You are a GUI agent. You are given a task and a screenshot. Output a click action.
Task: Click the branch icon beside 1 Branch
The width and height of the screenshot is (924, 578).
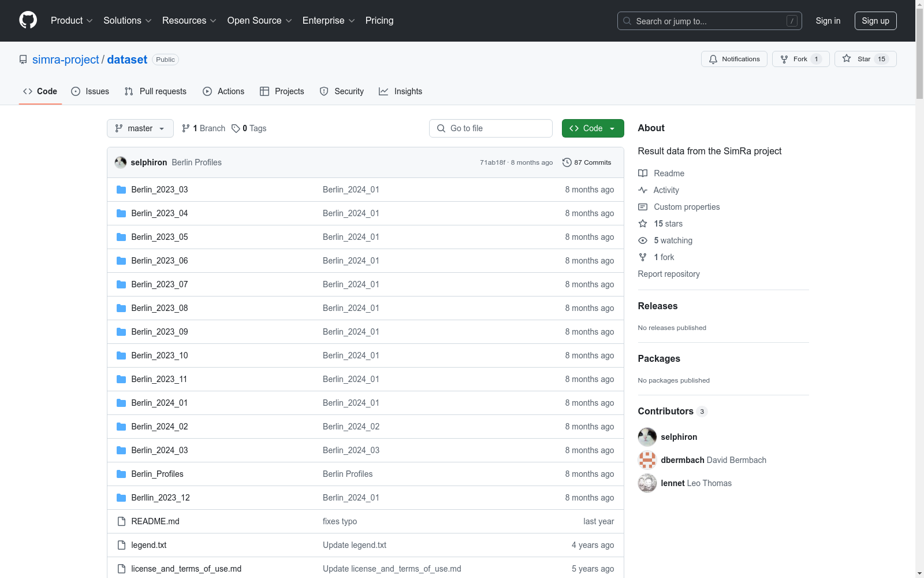(186, 128)
